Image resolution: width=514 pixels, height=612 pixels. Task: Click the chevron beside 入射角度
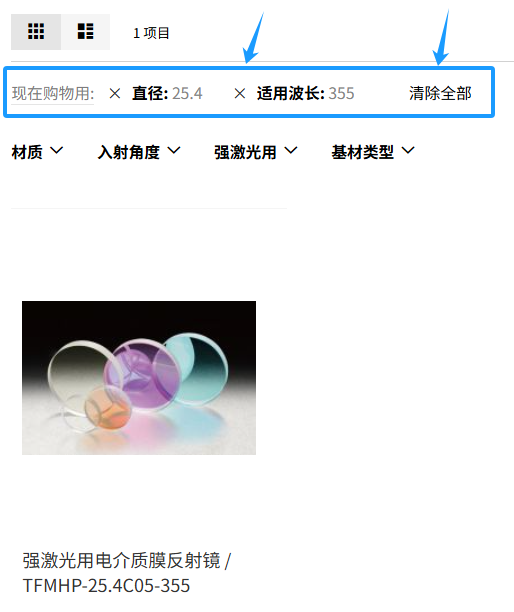174,150
